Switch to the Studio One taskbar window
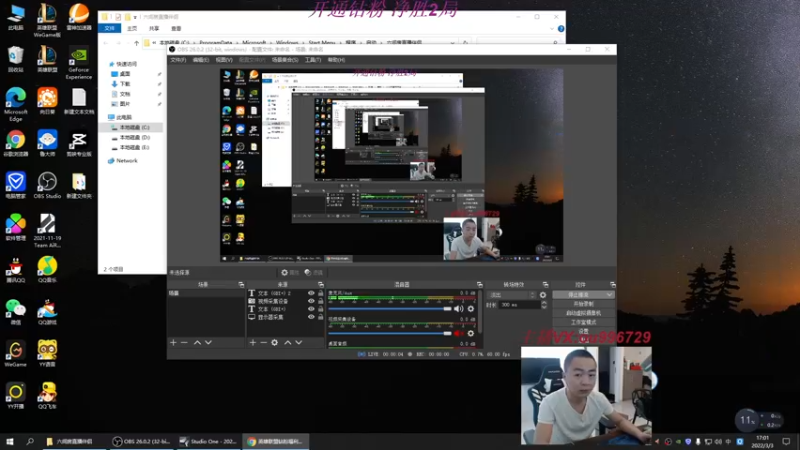 coord(209,441)
